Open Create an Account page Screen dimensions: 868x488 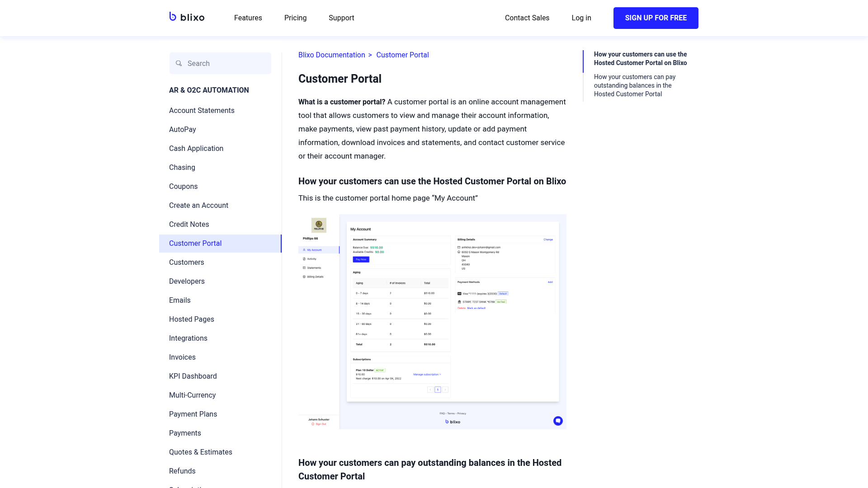tap(198, 206)
